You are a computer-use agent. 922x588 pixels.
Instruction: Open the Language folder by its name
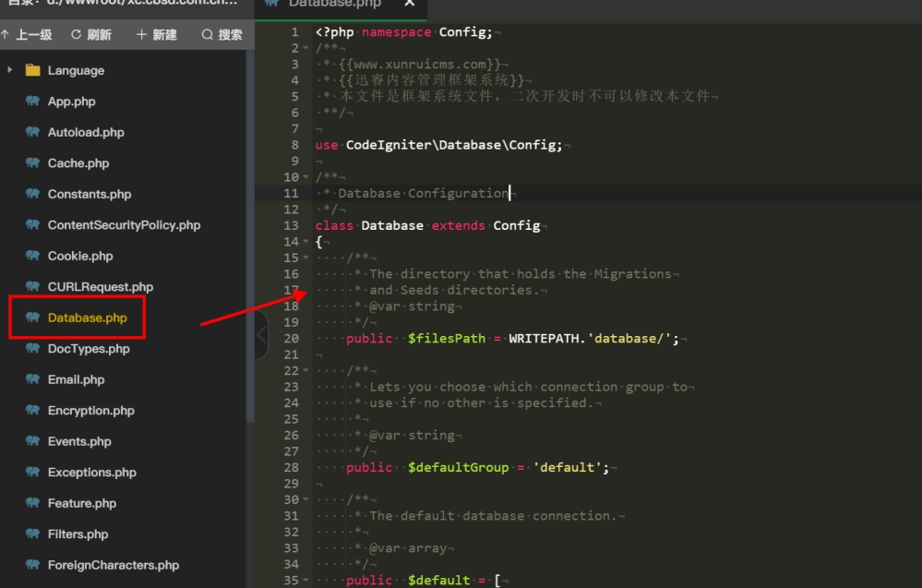point(76,70)
